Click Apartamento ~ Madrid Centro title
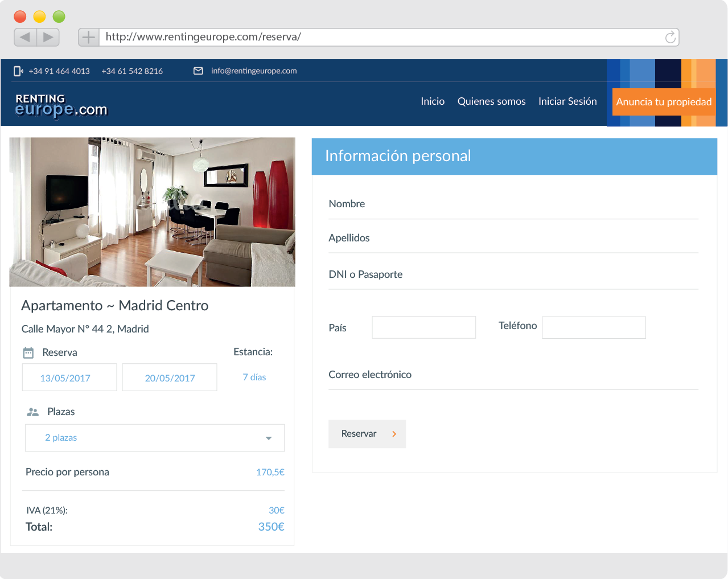728x579 pixels. coord(115,306)
